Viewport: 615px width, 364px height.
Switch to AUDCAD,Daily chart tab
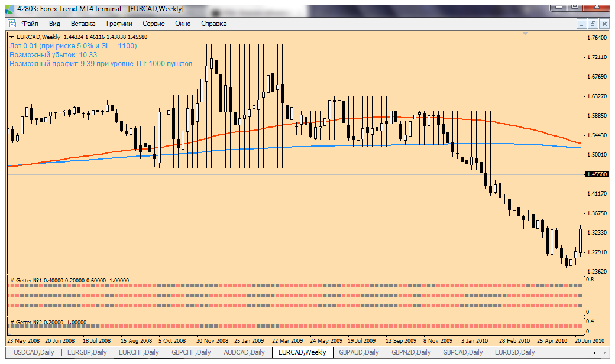tap(244, 352)
